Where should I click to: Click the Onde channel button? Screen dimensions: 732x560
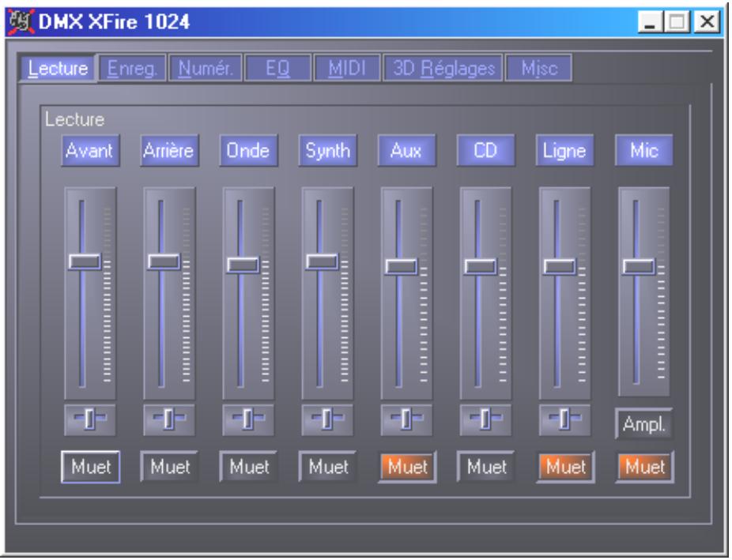(248, 151)
